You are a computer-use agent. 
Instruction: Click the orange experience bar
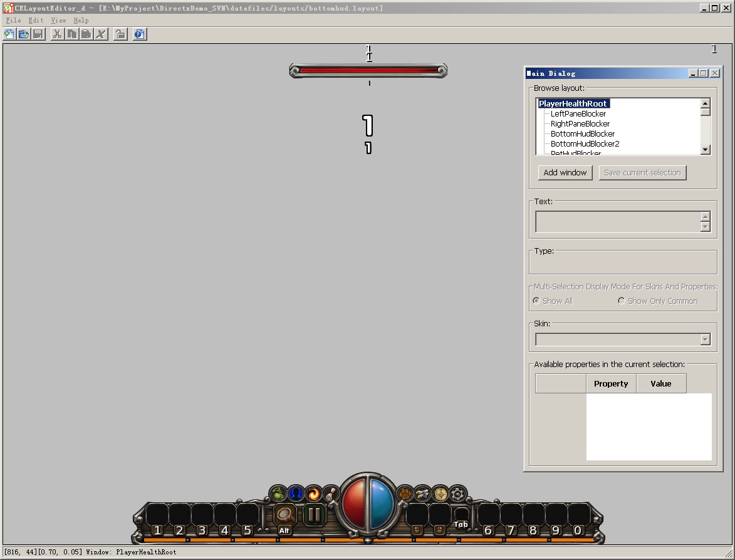[368, 540]
